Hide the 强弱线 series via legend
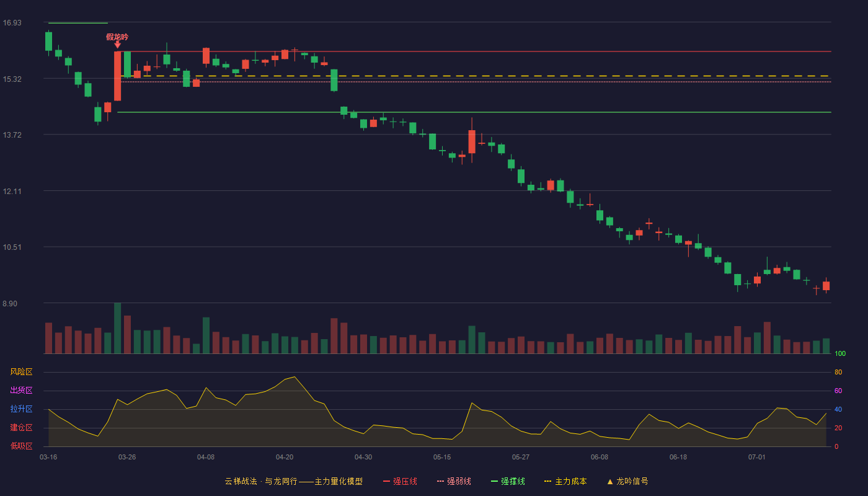Screen dimensions: 868x496 pos(459,481)
